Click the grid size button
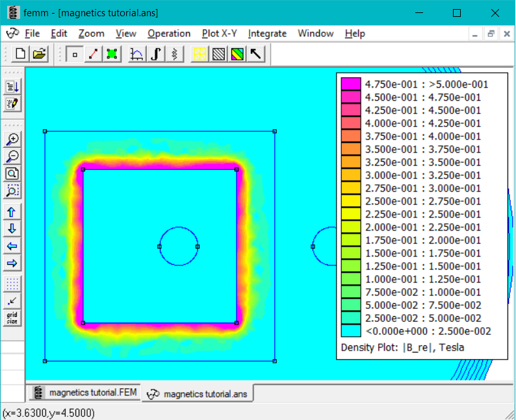The width and height of the screenshot is (516, 420). tap(12, 318)
